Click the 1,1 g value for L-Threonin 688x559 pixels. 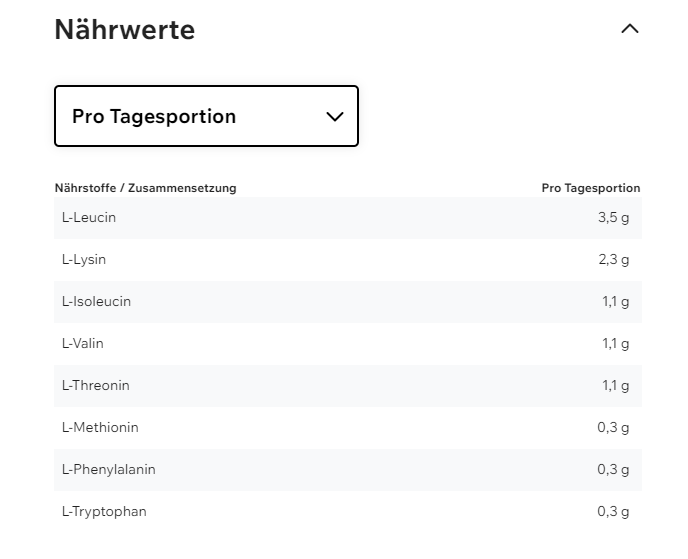coord(615,385)
